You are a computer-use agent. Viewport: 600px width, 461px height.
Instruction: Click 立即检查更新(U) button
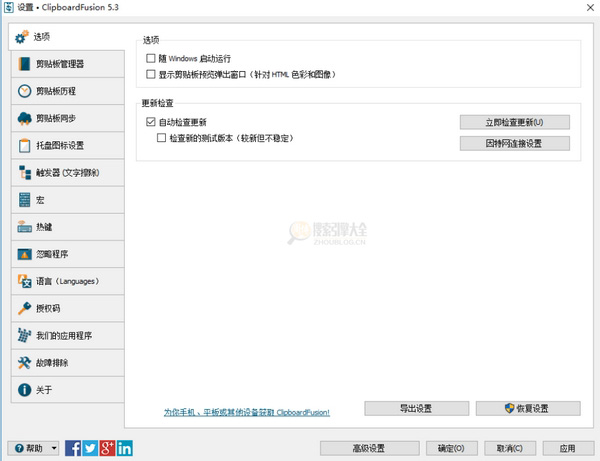point(515,122)
